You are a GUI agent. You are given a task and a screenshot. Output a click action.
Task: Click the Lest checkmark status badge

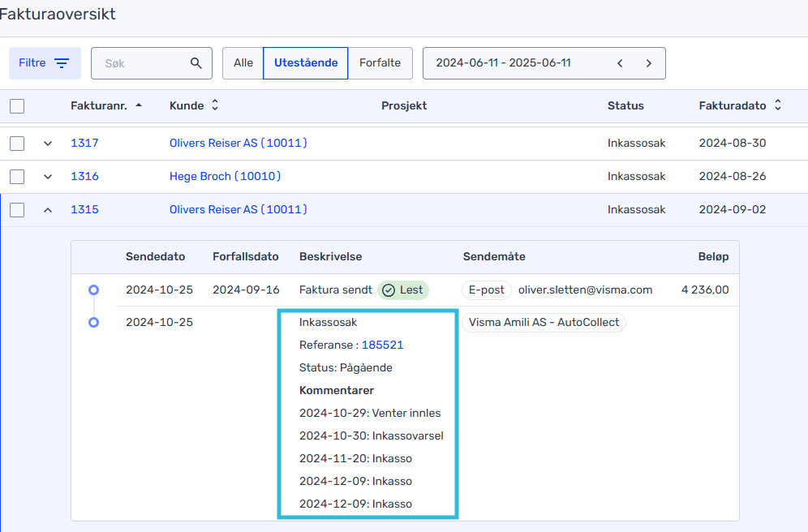pyautogui.click(x=403, y=290)
